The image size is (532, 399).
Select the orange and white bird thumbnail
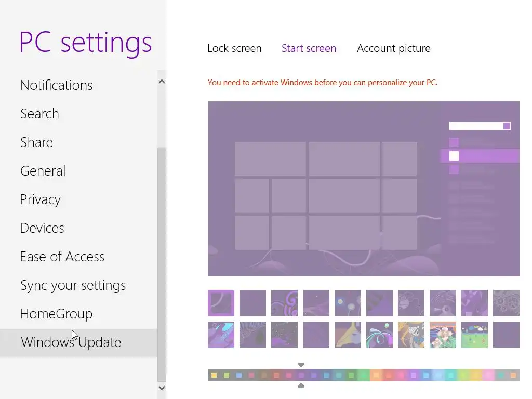(x=411, y=335)
